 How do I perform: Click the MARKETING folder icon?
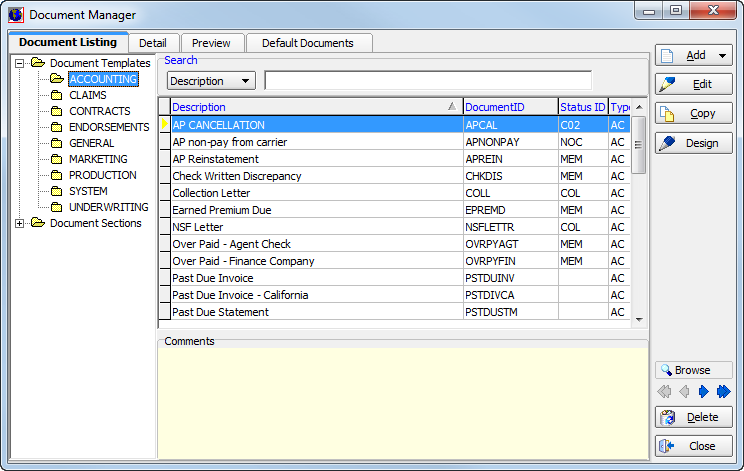click(x=57, y=159)
